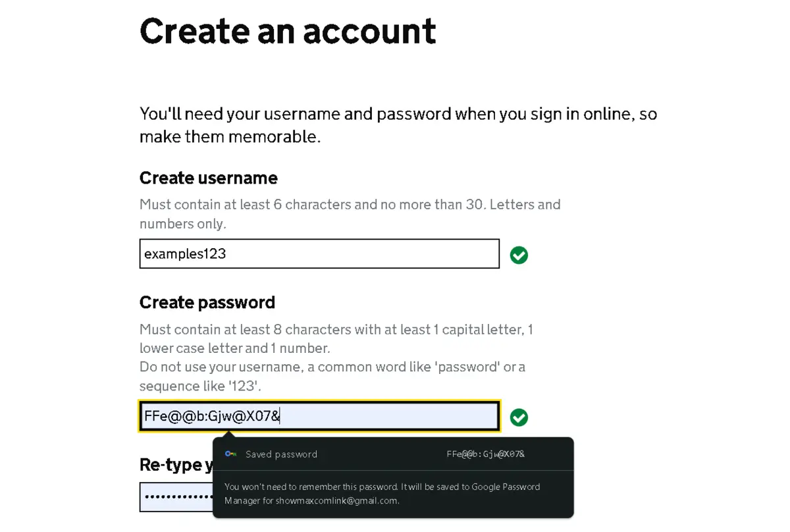790x532 pixels.
Task: Click the hint 'Do not use your username'
Action: point(332,376)
